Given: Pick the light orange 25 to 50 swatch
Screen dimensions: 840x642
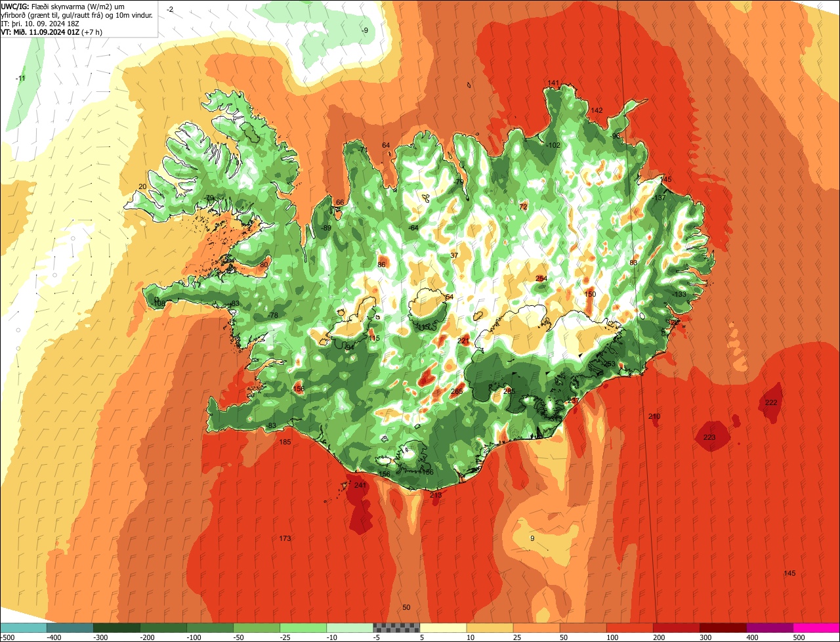Looking at the screenshot, I should pos(535,628).
